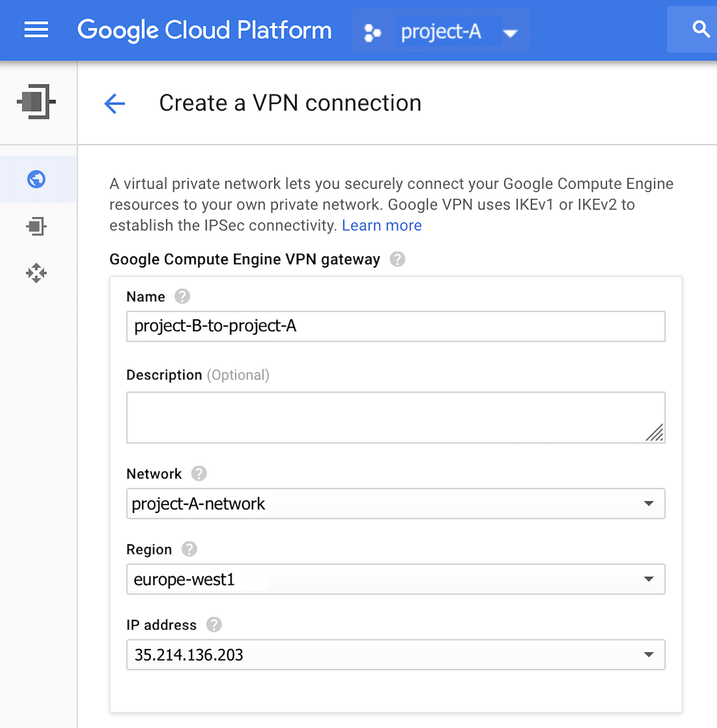
Task: Click the Google Cloud Platform logo text
Action: point(204,30)
